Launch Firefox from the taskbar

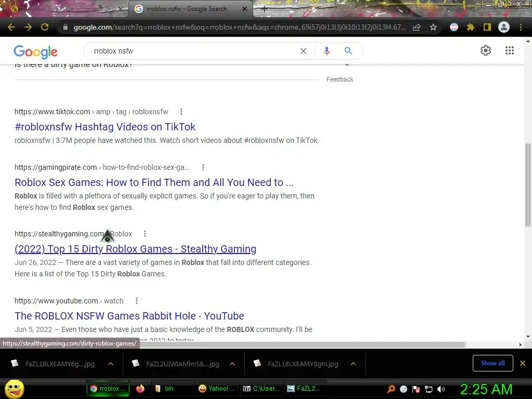[x=140, y=389]
